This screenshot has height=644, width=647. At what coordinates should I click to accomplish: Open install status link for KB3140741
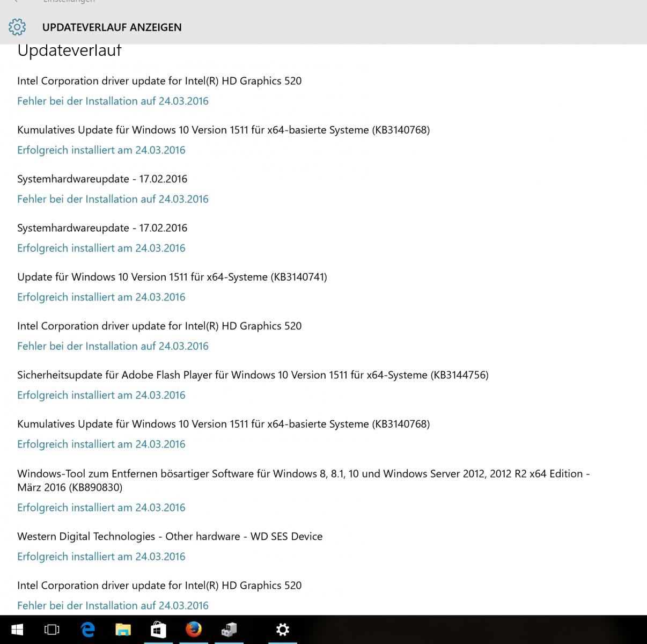[101, 297]
